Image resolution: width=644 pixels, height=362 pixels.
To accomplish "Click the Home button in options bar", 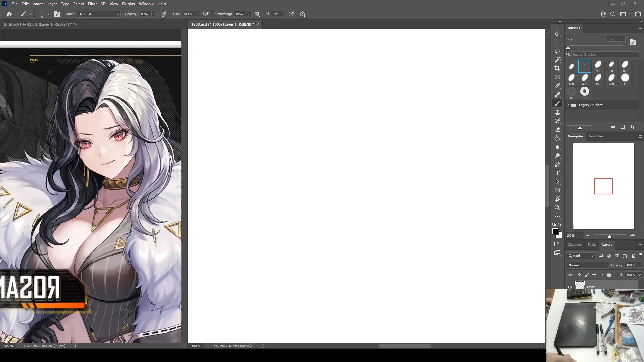I will [9, 14].
